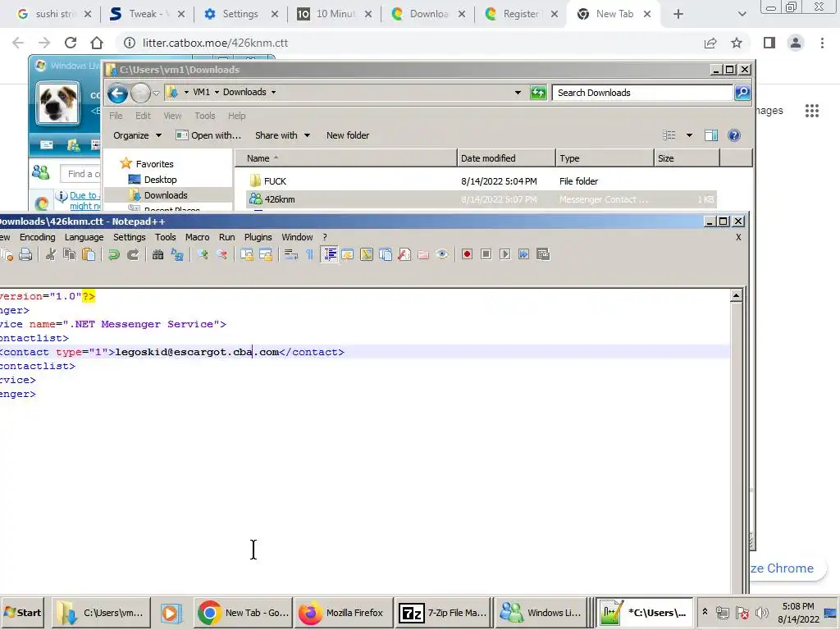Click Run macro multiple times icon
Viewport: 840px width, 630px height.
pyautogui.click(x=524, y=254)
